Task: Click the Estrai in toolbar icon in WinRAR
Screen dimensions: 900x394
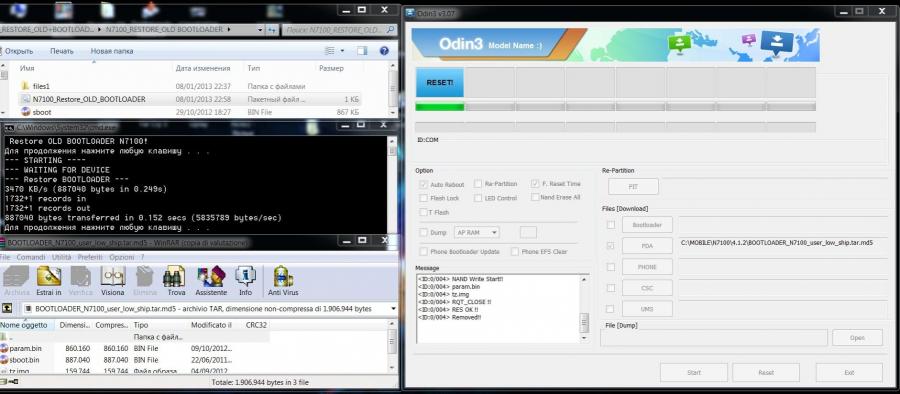Action: [x=49, y=281]
